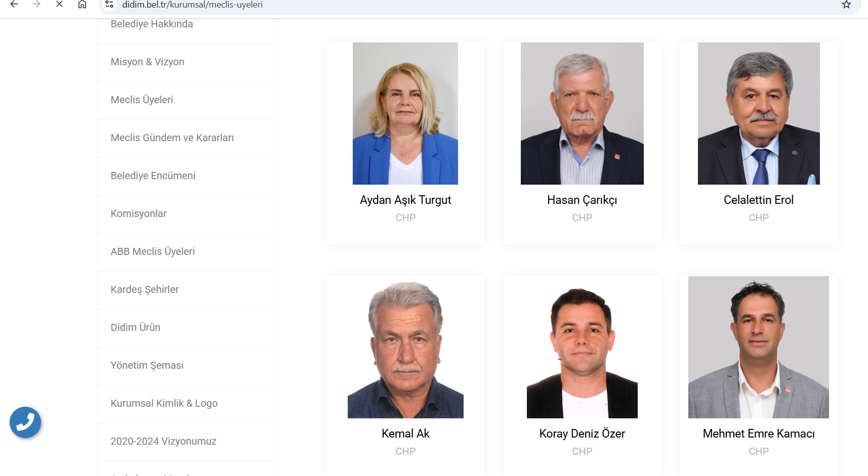Viewport: 868px width, 476px height.
Task: Click the stop loading X icon
Action: [x=59, y=5]
